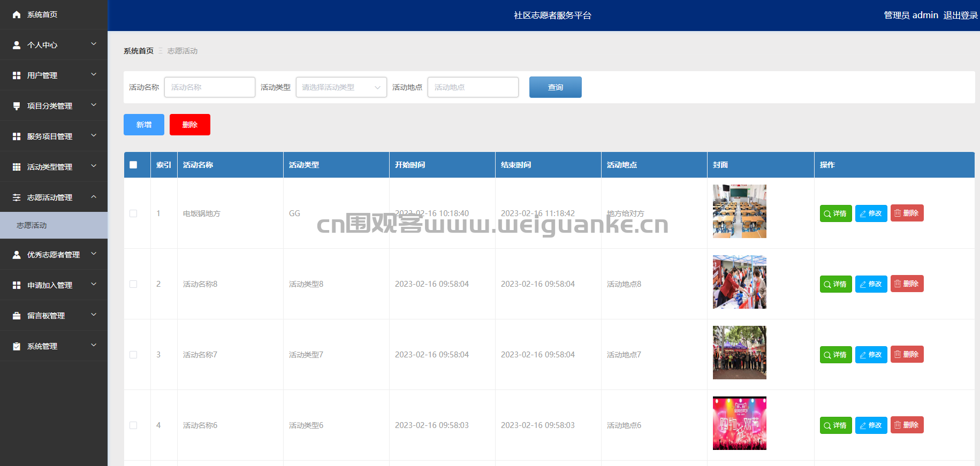Click the clipboard icon beside 系统管理

(17, 346)
